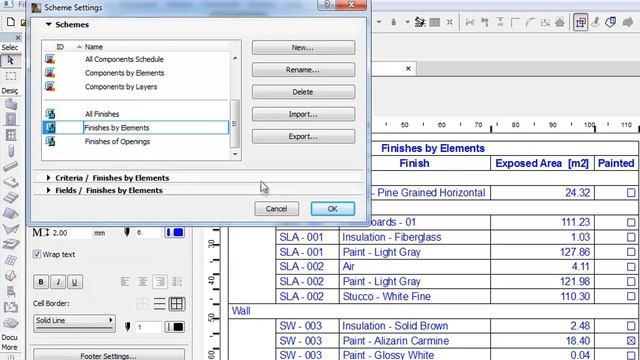This screenshot has height=360, width=640.
Task: Select the Door tool in the toolbox
Action: (11, 119)
